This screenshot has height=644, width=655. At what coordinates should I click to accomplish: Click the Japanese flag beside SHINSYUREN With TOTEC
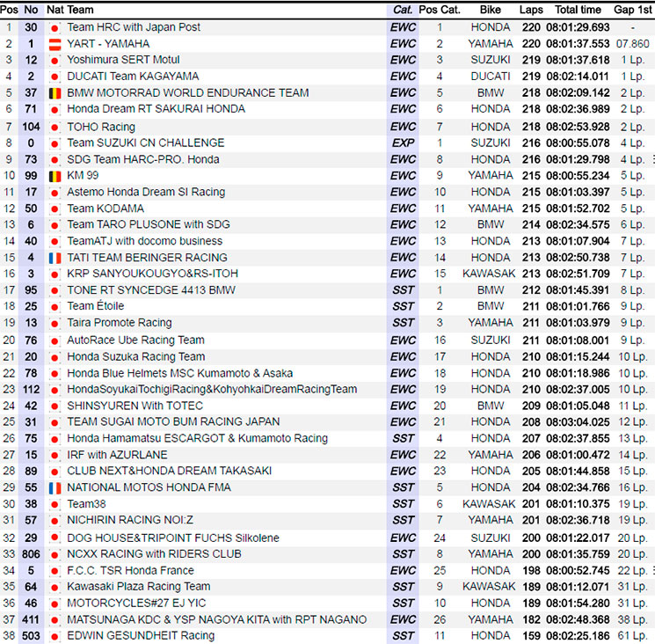[x=55, y=406]
